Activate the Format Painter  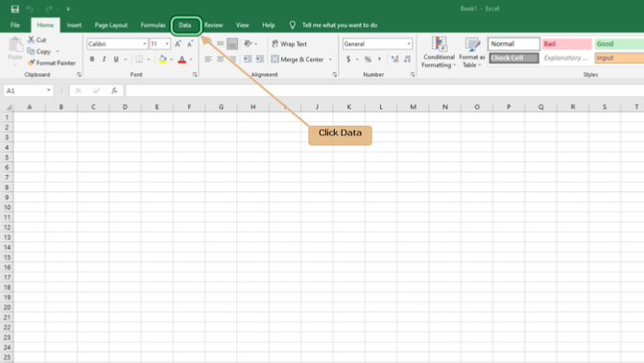pyautogui.click(x=52, y=62)
